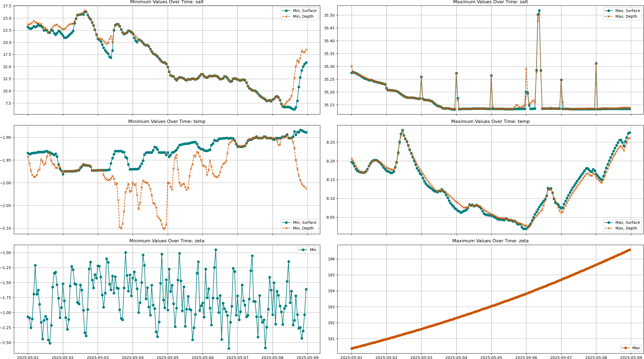The width and height of the screenshot is (644, 359).
Task: Click the title "Maximum Values Over Time: temp"
Action: point(490,121)
